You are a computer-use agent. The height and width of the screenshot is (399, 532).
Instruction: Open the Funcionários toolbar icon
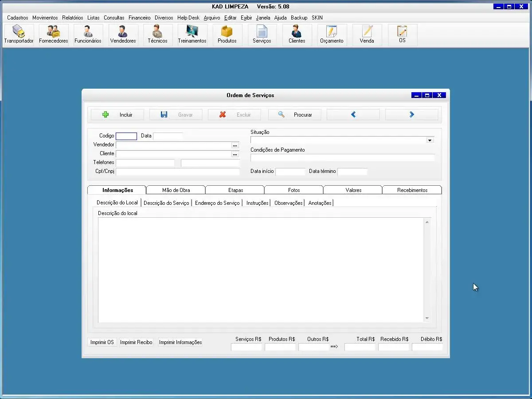[88, 35]
